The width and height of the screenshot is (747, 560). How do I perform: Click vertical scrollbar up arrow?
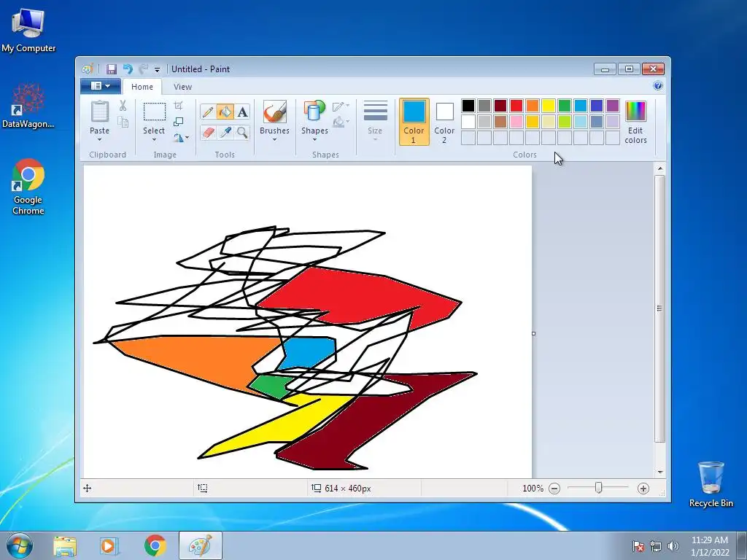[659, 168]
